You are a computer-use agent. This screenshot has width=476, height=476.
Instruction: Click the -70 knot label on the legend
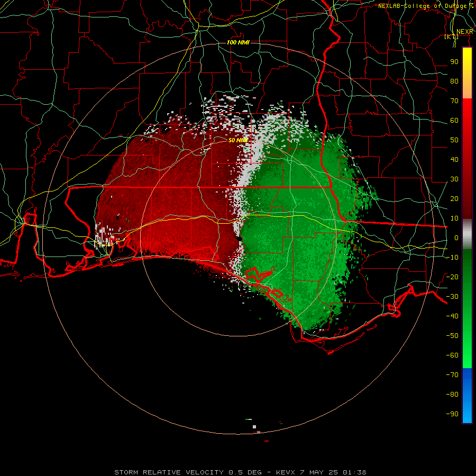(452, 375)
